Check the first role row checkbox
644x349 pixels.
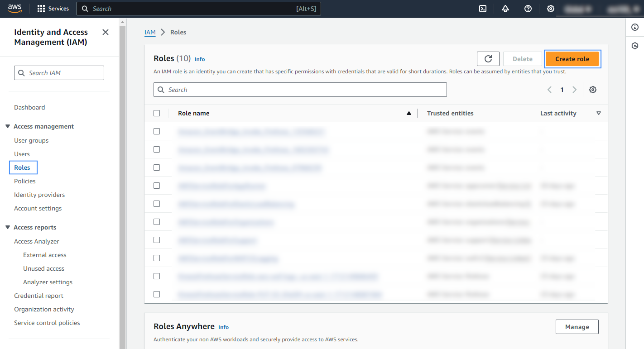pyautogui.click(x=157, y=131)
